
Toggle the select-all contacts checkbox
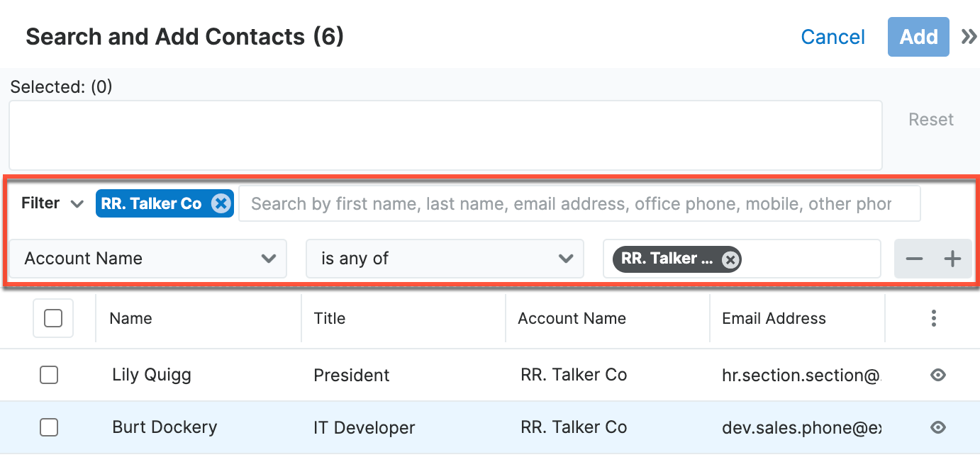point(52,318)
